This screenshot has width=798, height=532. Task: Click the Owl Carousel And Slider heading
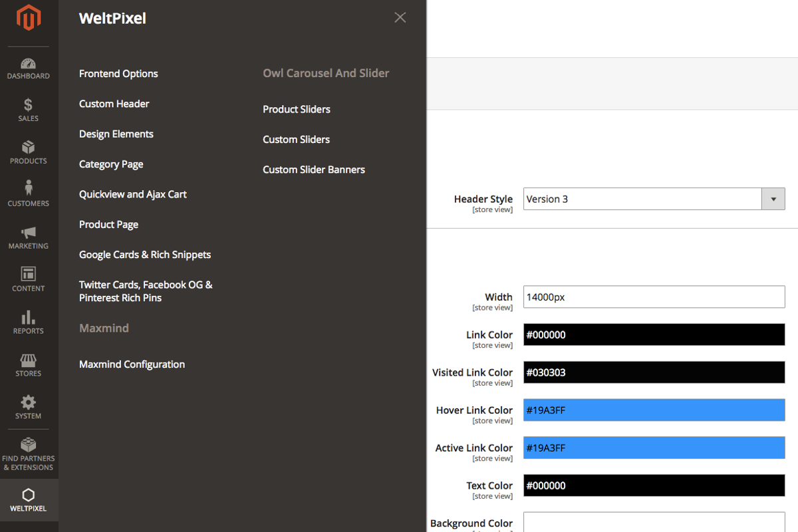(x=326, y=73)
